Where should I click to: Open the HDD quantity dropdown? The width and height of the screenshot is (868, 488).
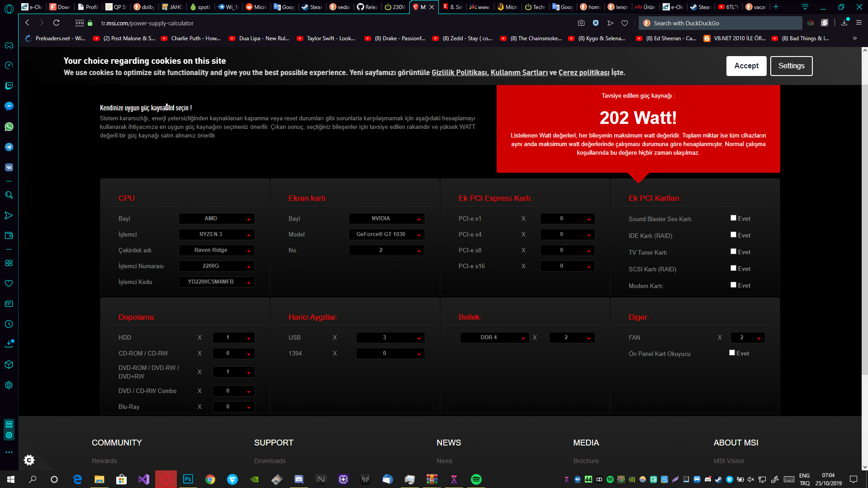(234, 337)
